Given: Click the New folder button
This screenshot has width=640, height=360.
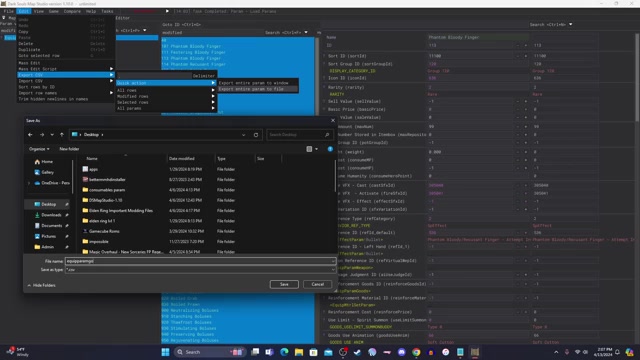Looking at the screenshot, I should (x=69, y=149).
